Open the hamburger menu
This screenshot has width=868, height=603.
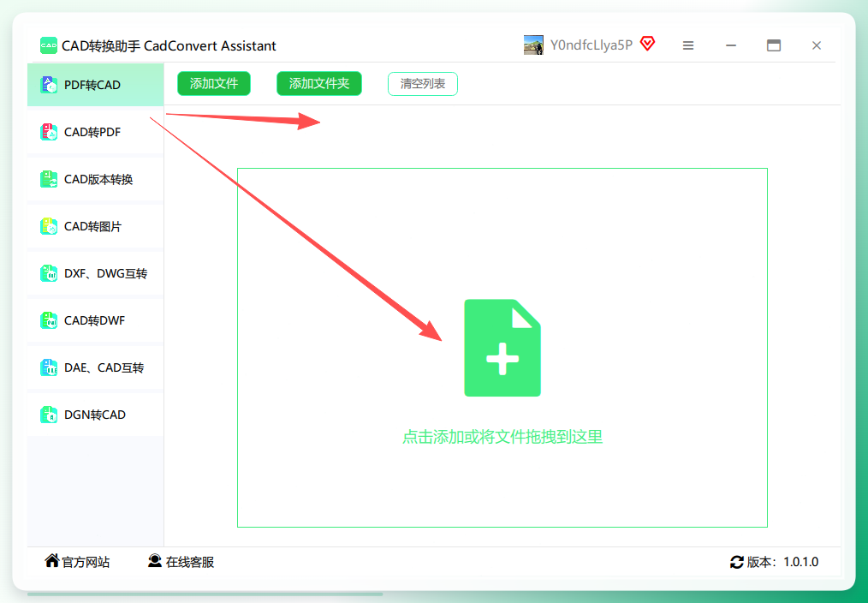pyautogui.click(x=688, y=45)
